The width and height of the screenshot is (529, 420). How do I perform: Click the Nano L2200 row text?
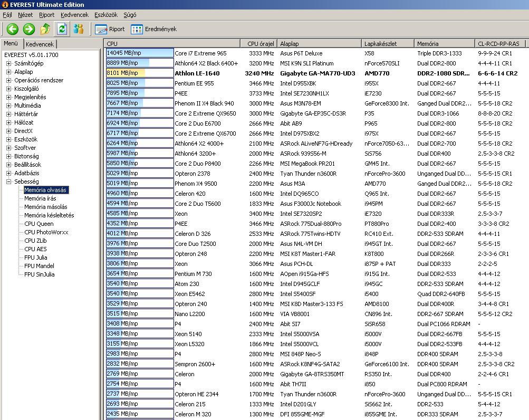pyautogui.click(x=189, y=314)
